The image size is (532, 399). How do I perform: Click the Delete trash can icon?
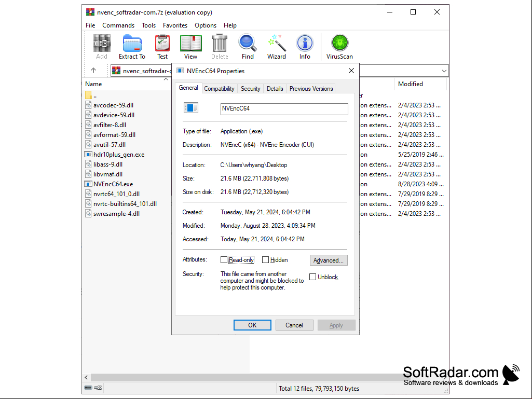pyautogui.click(x=220, y=47)
